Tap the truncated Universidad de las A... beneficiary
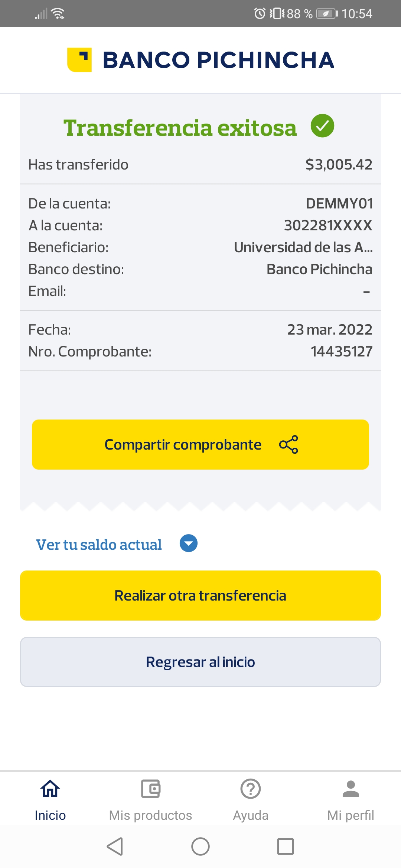 click(x=303, y=247)
